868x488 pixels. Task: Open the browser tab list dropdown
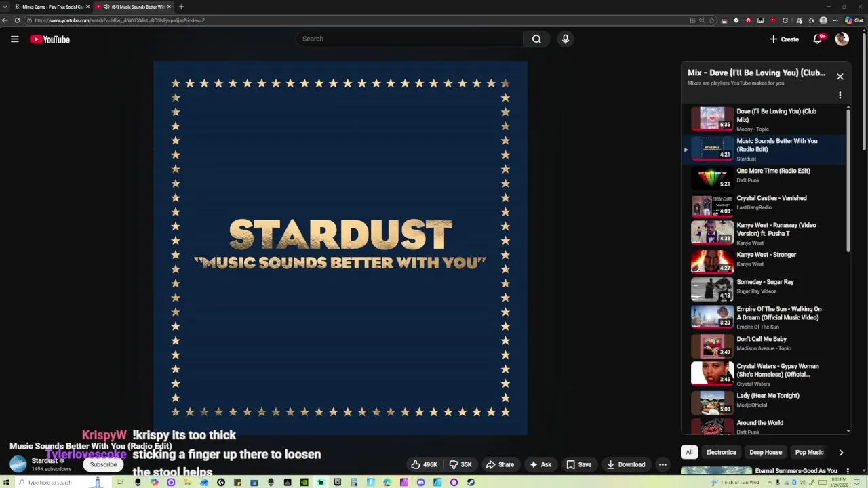point(5,7)
